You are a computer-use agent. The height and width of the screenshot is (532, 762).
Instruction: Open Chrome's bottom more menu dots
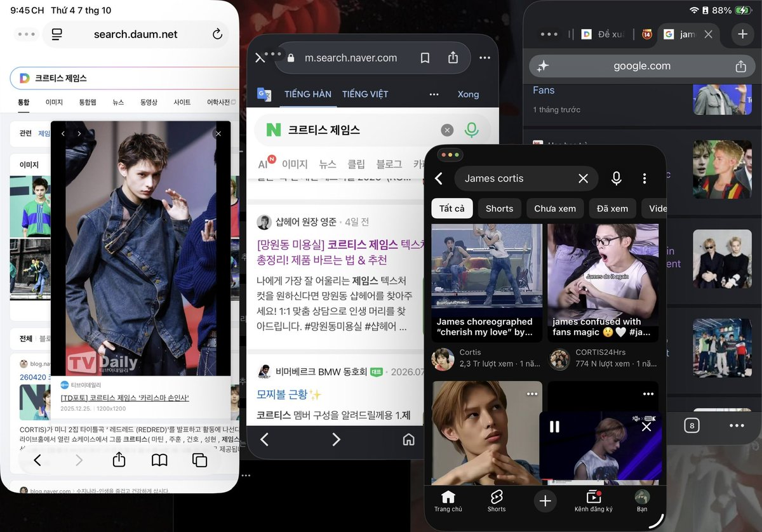(736, 425)
